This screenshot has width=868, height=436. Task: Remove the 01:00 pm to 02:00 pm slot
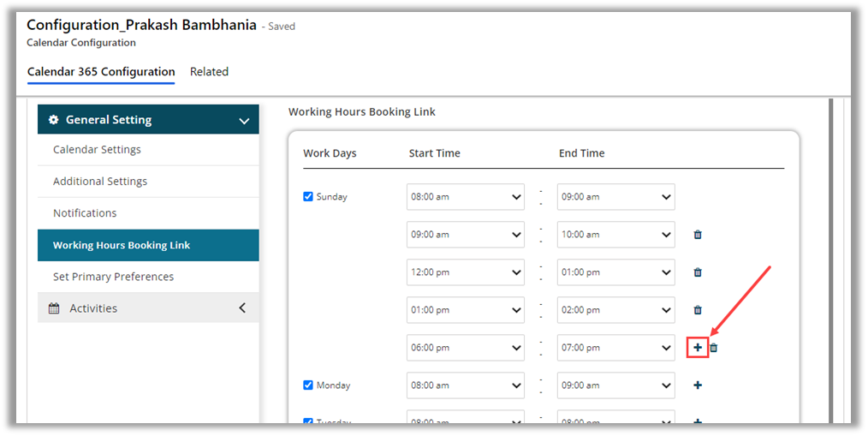[x=698, y=310]
